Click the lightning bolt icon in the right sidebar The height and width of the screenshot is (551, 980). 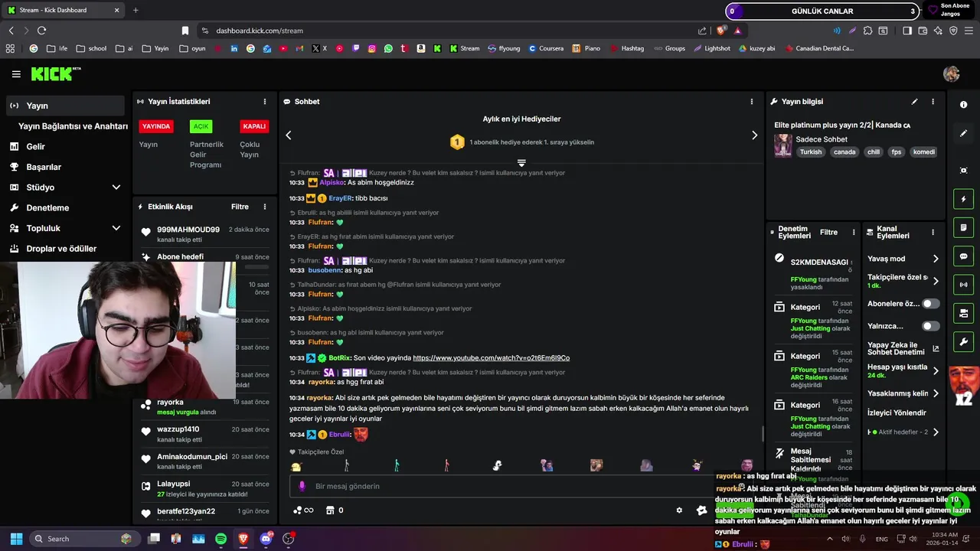coord(963,200)
